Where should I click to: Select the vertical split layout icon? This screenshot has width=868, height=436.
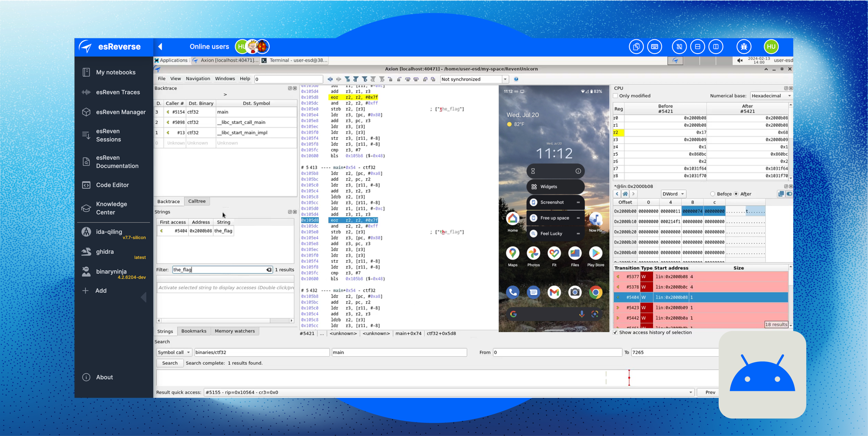click(716, 47)
